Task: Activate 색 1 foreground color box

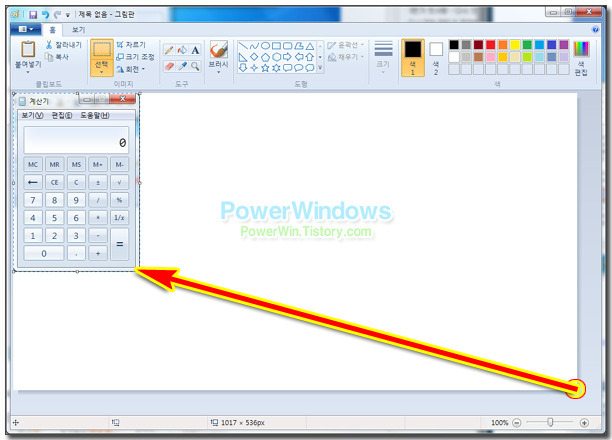Action: [x=413, y=58]
